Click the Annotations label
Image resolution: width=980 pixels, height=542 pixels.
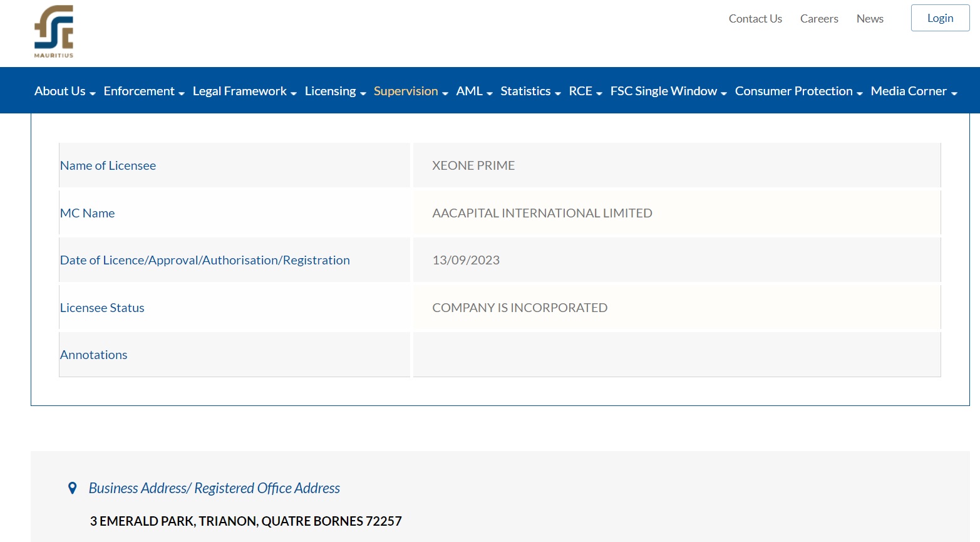point(94,355)
